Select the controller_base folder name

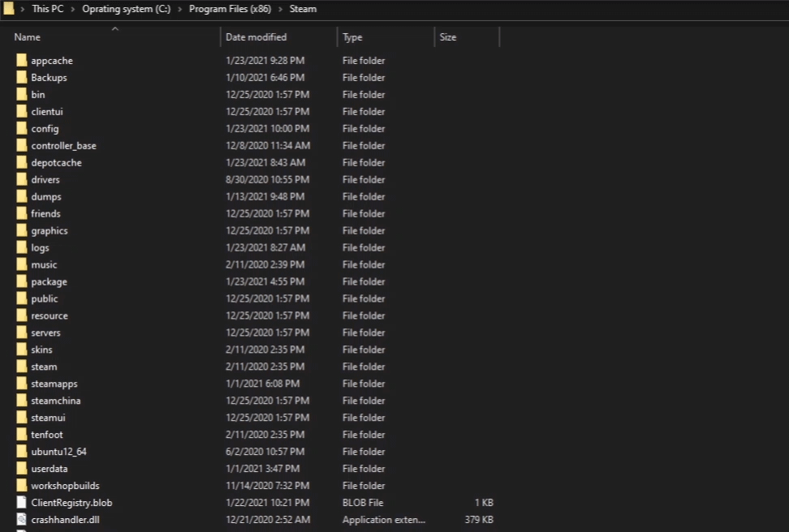click(x=63, y=146)
